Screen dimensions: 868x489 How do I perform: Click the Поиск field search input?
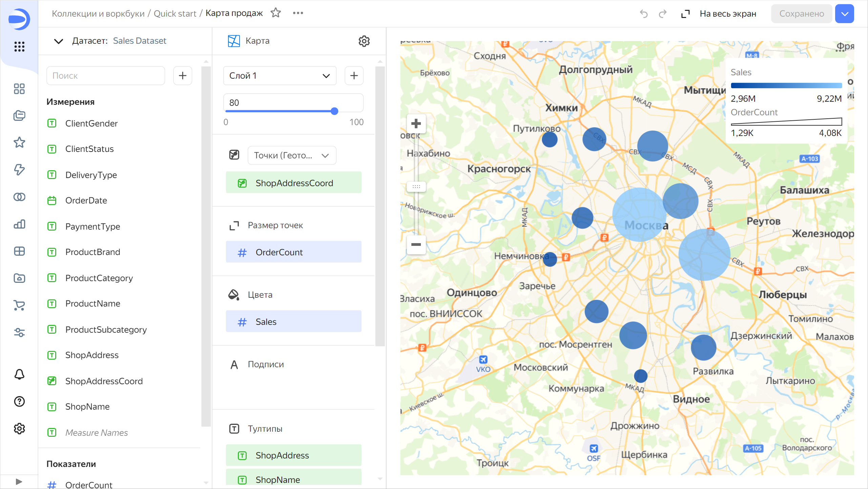106,76
